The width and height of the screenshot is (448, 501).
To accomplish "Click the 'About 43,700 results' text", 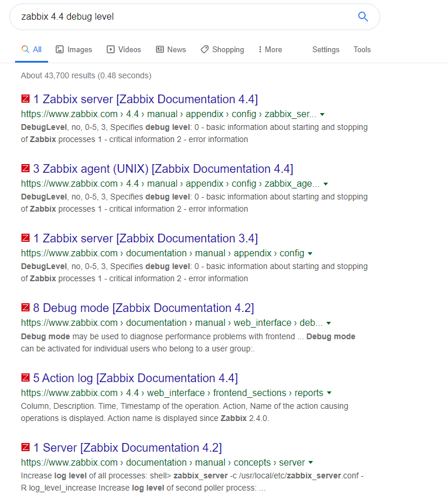I will click(x=86, y=75).
